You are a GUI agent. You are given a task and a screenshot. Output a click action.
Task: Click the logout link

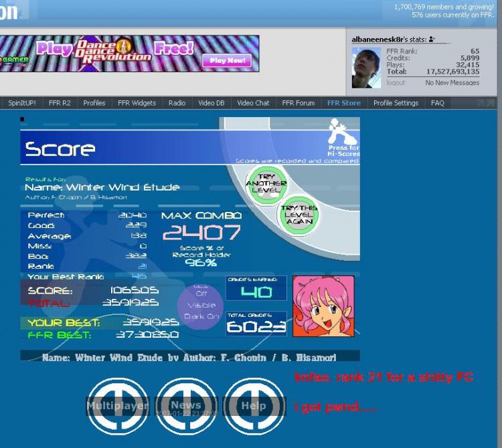point(396,83)
